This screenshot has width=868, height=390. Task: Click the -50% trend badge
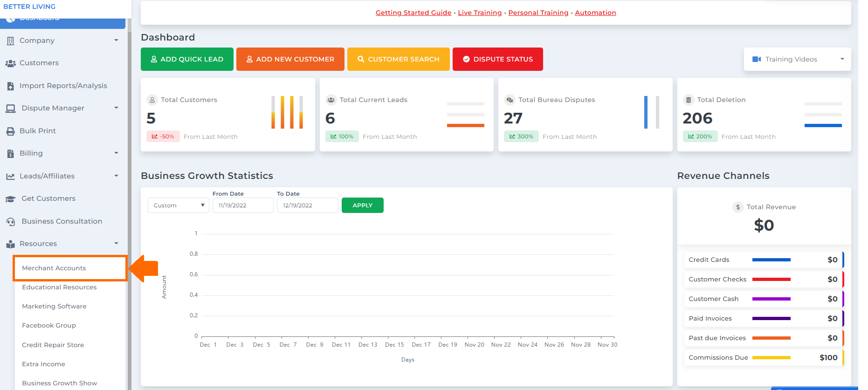pos(163,137)
